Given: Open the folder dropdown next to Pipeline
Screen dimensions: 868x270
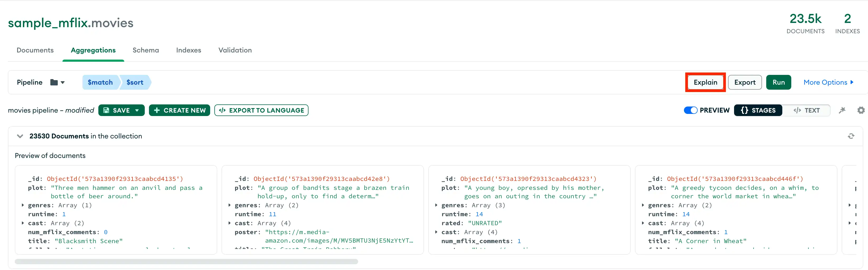Looking at the screenshot, I should pyautogui.click(x=62, y=83).
